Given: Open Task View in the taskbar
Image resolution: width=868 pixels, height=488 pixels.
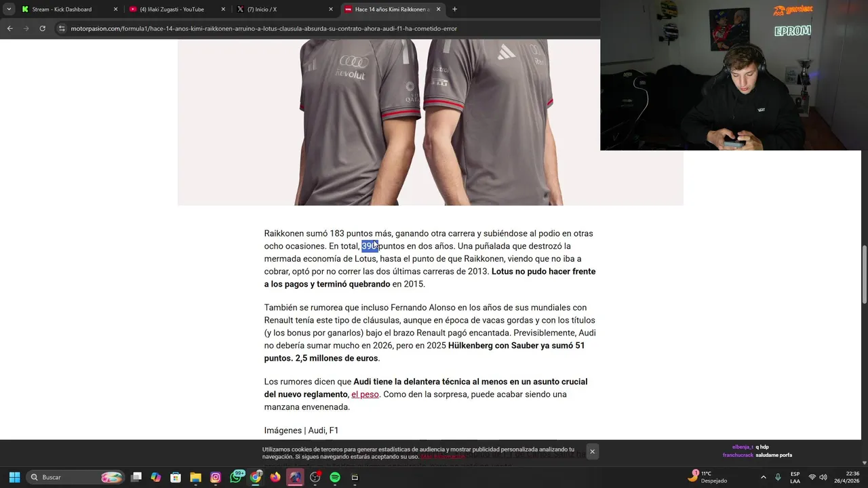Looking at the screenshot, I should [x=136, y=477].
